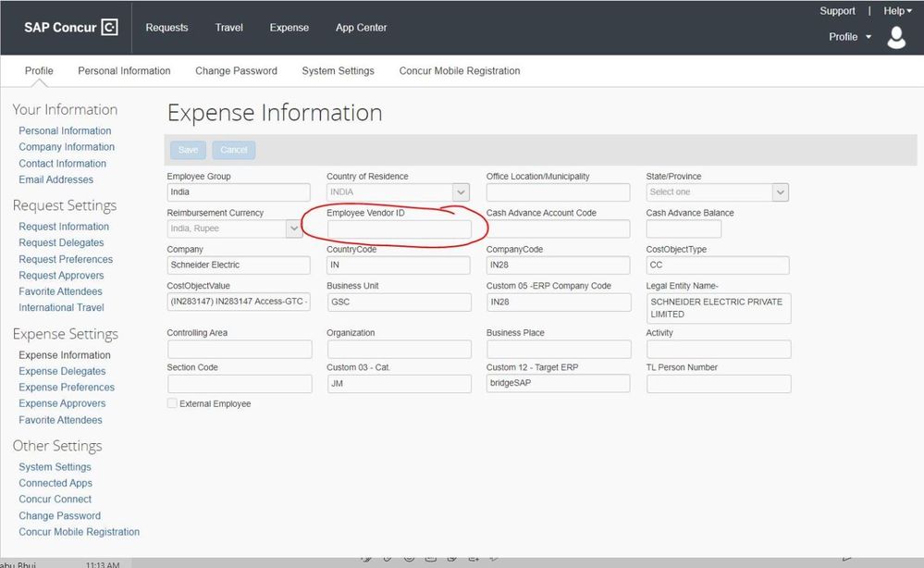This screenshot has width=924, height=568.
Task: Open Favorite Attendees under Request Settings
Action: [60, 291]
